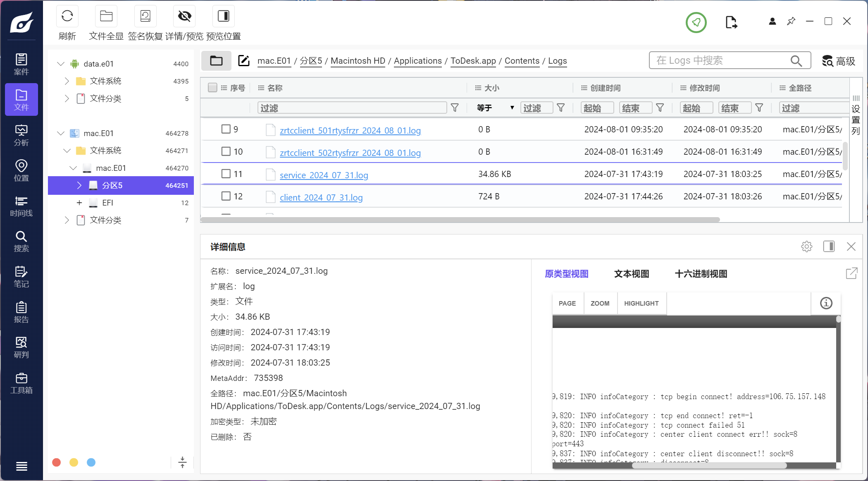
Task: Click the details panel settings gear
Action: [x=806, y=246]
